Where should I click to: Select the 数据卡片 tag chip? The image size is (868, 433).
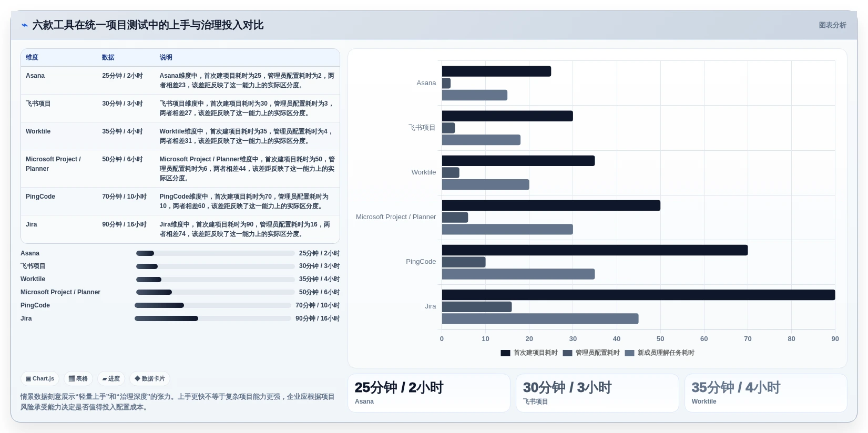click(150, 378)
